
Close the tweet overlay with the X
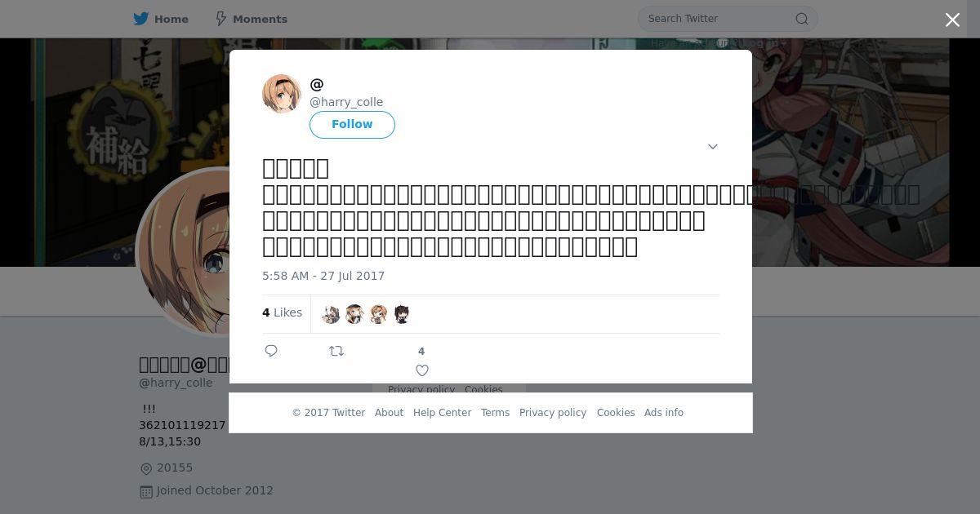(x=952, y=20)
